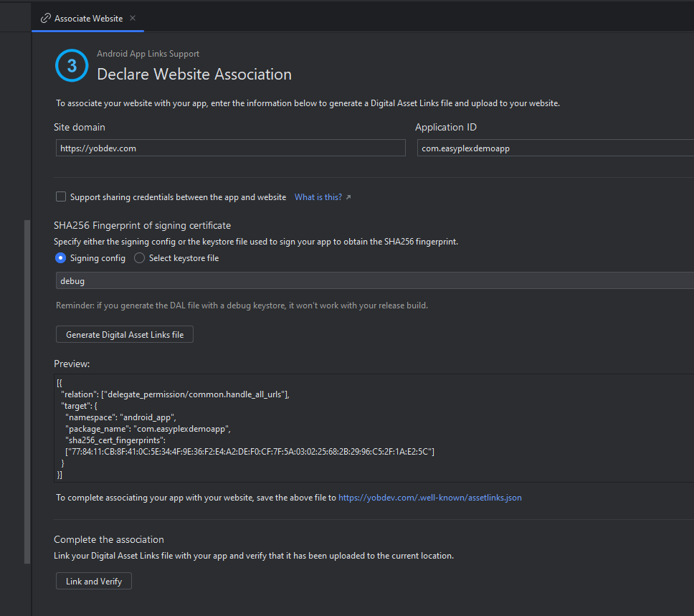Open the assetlinks.json destination link
The width and height of the screenshot is (694, 616).
(x=429, y=497)
